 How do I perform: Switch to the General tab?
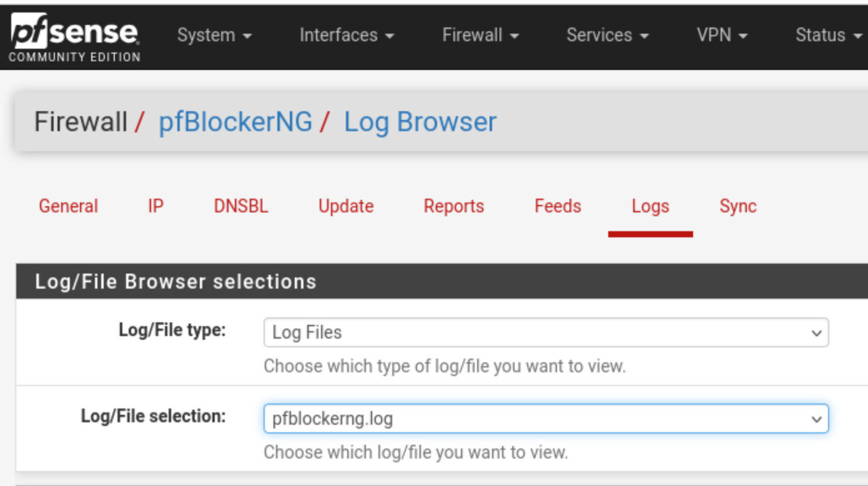pos(68,206)
